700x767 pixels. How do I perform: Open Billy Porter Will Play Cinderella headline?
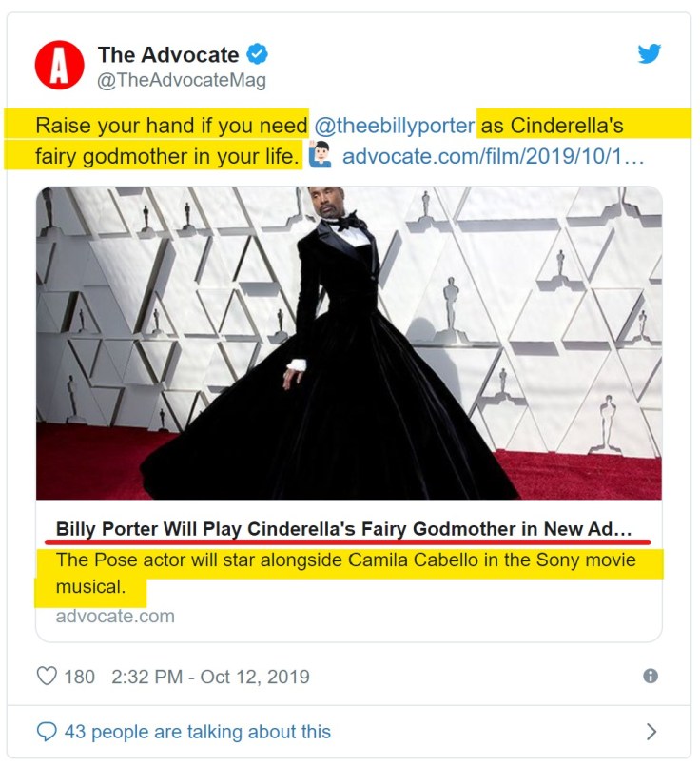tap(343, 529)
